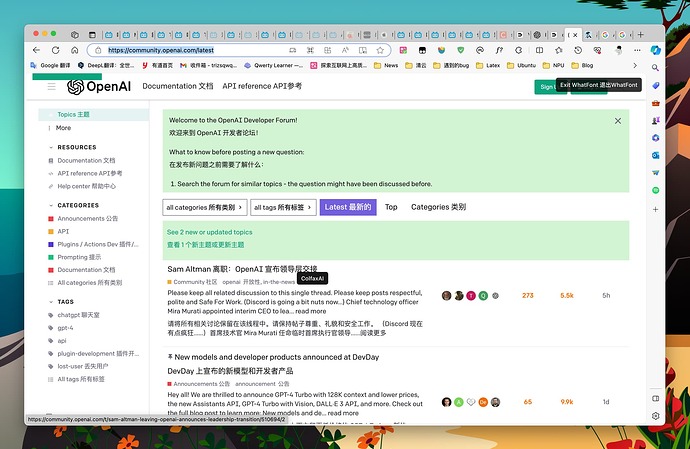Open New models DevDay topic title

coord(276,357)
